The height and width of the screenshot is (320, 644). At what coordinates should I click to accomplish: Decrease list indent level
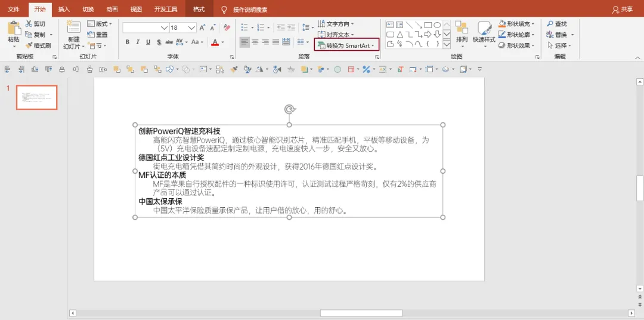pos(281,27)
